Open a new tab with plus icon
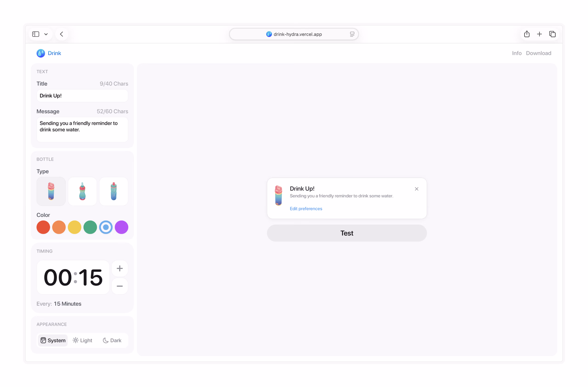 pos(539,34)
